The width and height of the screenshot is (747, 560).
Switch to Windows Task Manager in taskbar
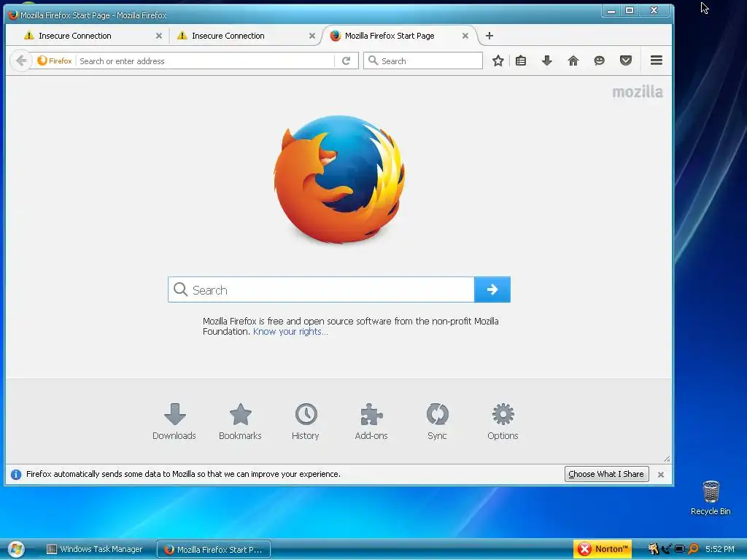coord(95,549)
